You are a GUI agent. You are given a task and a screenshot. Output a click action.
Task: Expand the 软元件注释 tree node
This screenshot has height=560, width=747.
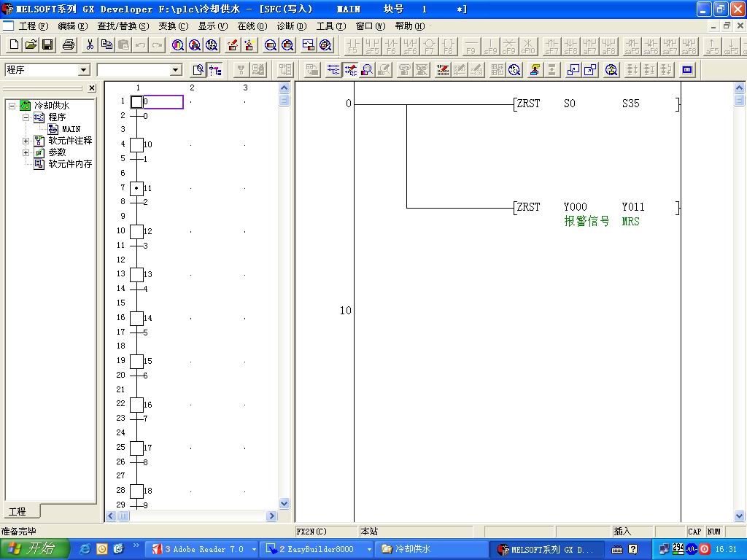tap(26, 141)
